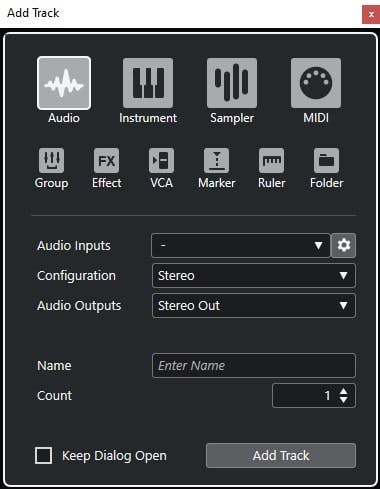Open the Audio Outputs Stereo Out dropdown
Image resolution: width=380 pixels, height=489 pixels.
[254, 306]
